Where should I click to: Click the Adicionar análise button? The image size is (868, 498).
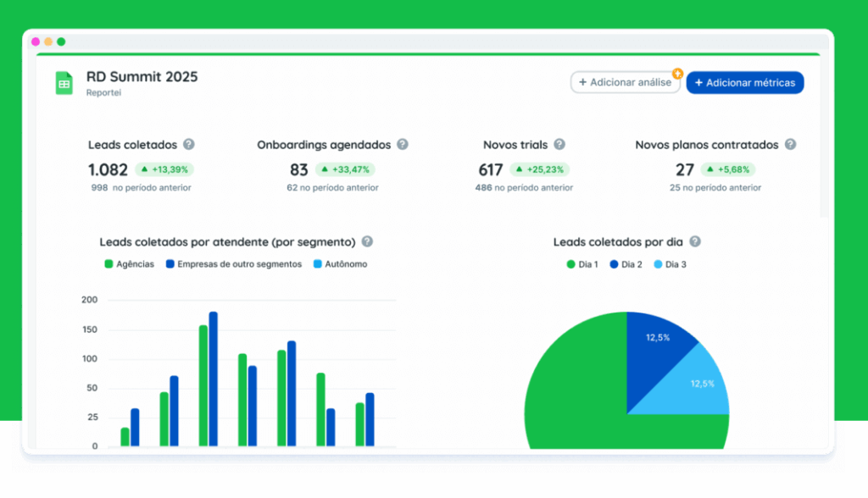(625, 82)
